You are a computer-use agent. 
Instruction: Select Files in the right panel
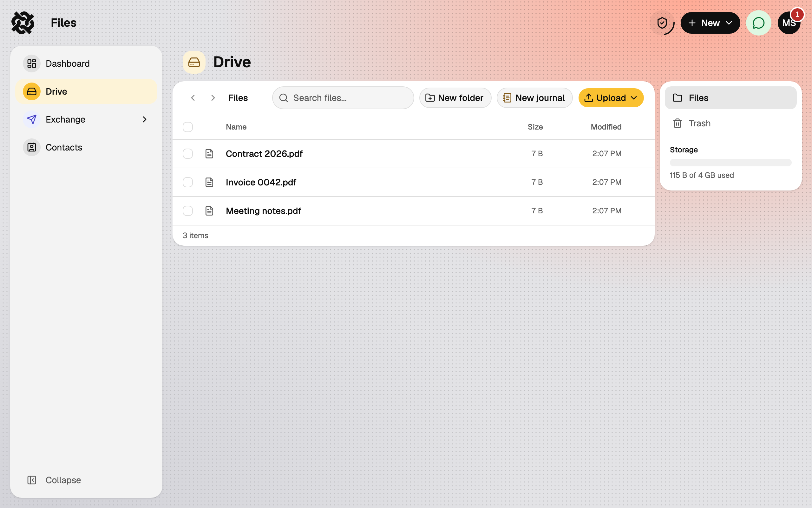pyautogui.click(x=730, y=98)
